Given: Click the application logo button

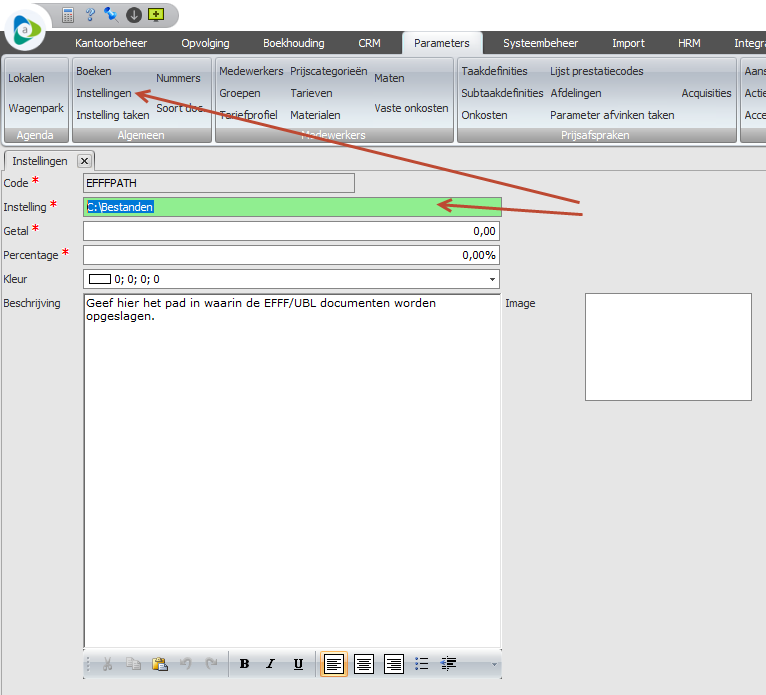Looking at the screenshot, I should pyautogui.click(x=27, y=29).
